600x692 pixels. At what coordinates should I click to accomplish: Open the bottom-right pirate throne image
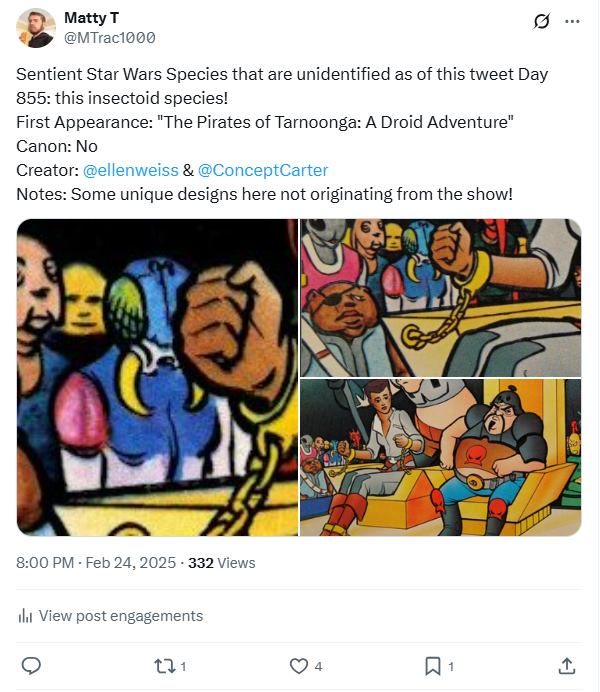441,457
